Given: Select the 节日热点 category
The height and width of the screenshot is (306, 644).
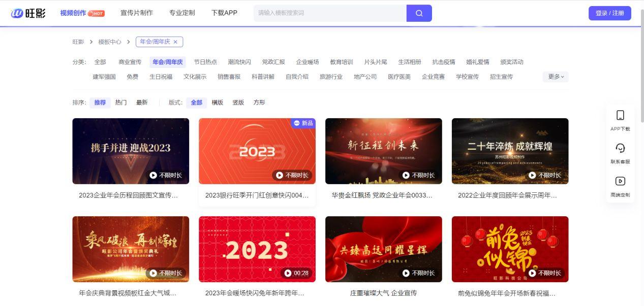Looking at the screenshot, I should coord(205,62).
